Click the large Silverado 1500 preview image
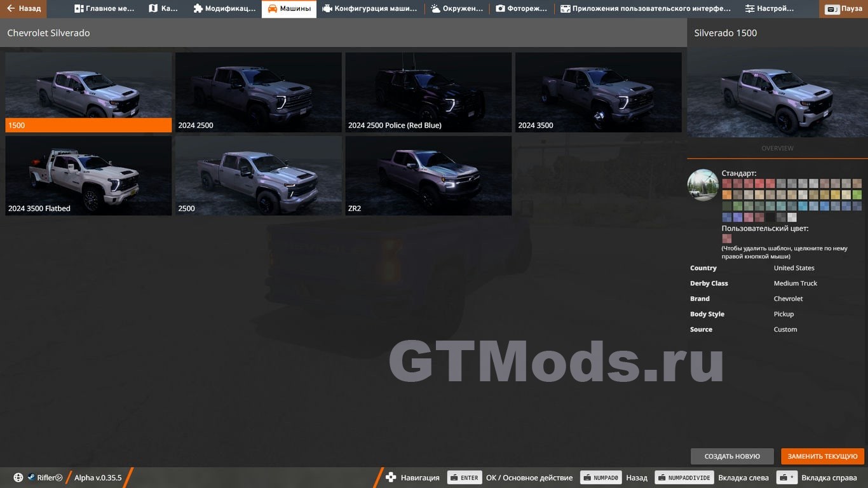The width and height of the screenshot is (868, 488). click(777, 92)
